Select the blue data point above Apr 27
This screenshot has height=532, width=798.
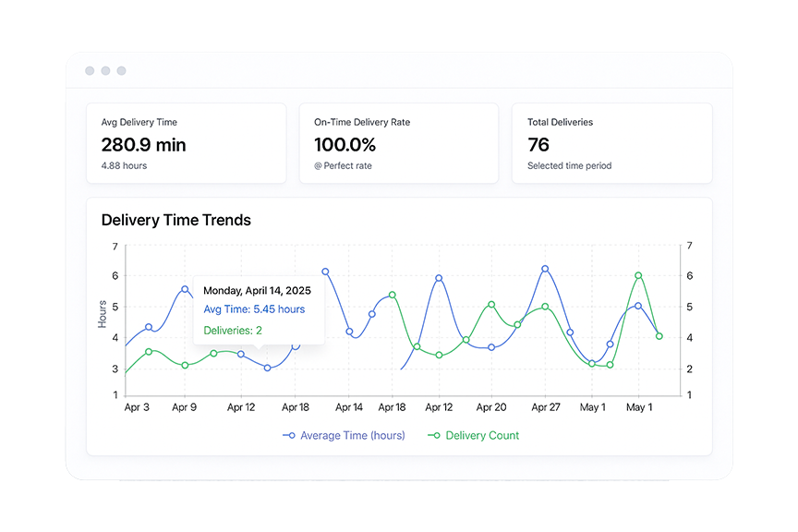pyautogui.click(x=545, y=269)
